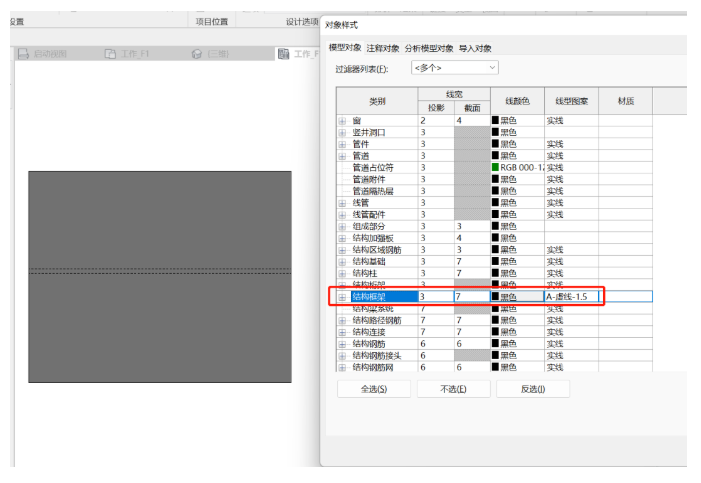
Task: Expand the 线管 category
Action: [342, 203]
